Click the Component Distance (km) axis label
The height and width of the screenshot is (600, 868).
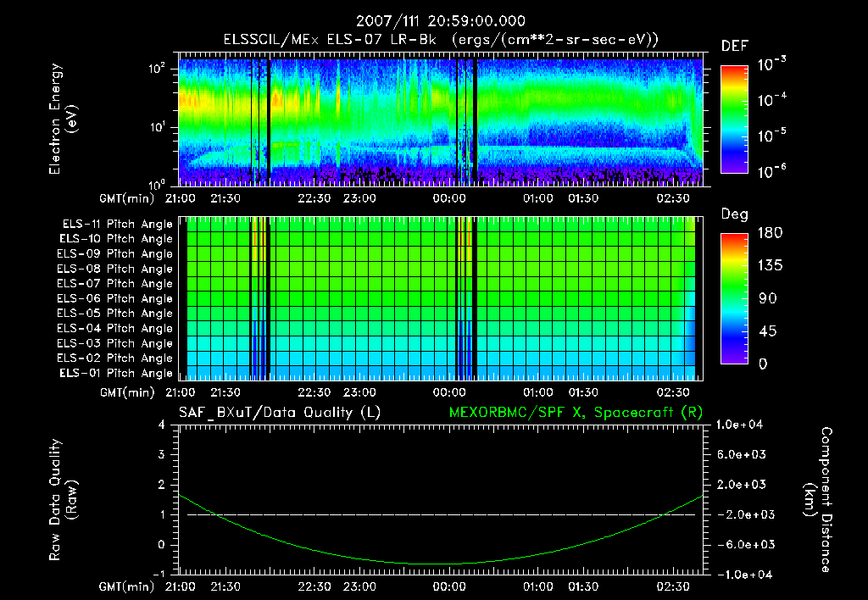[818, 500]
